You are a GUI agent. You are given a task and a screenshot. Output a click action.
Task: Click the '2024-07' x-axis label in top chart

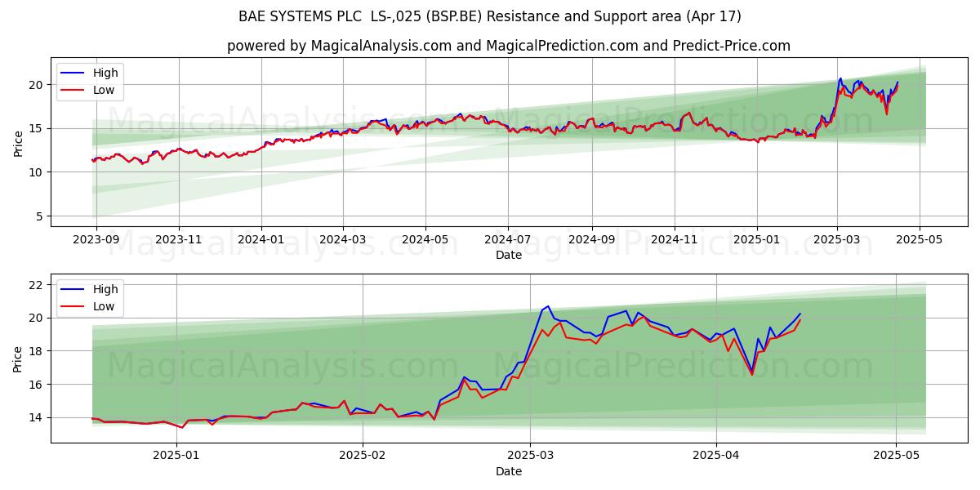point(507,241)
